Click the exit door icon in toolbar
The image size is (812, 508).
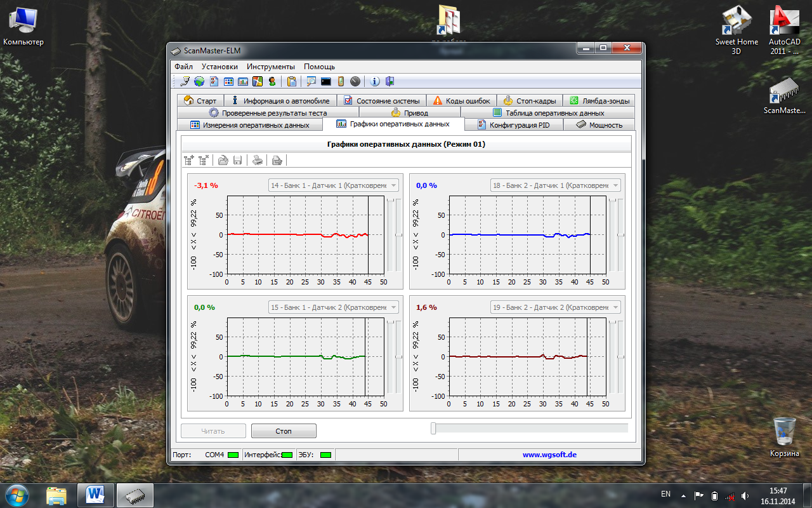pos(390,81)
